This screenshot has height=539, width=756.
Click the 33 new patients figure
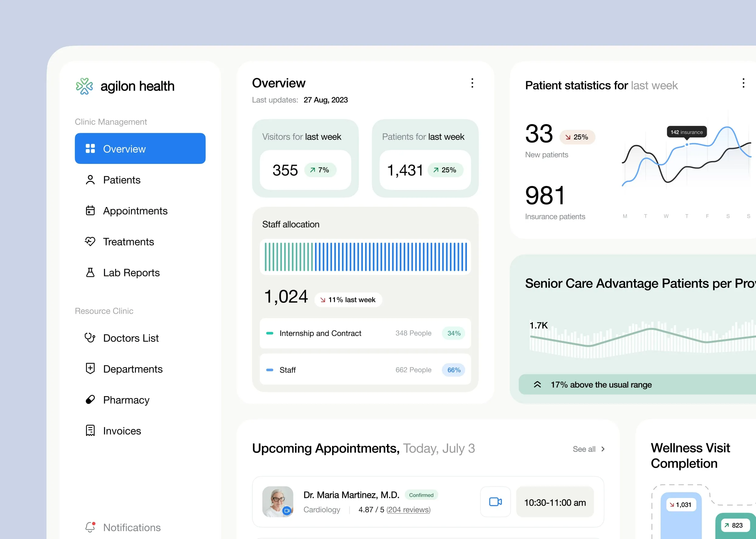(x=539, y=134)
